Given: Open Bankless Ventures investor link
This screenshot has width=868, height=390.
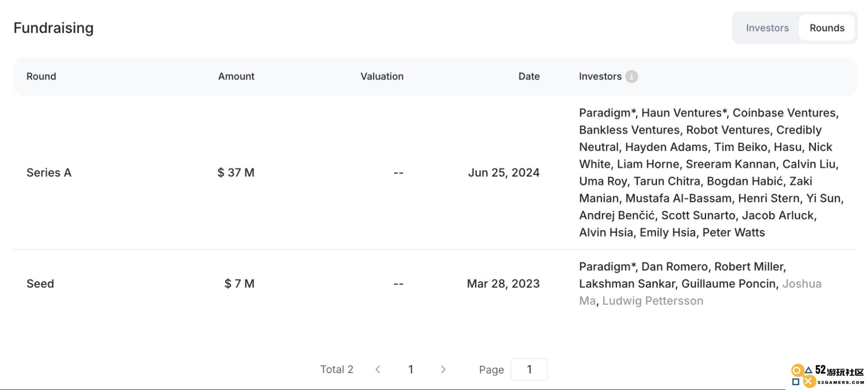Looking at the screenshot, I should point(629,130).
